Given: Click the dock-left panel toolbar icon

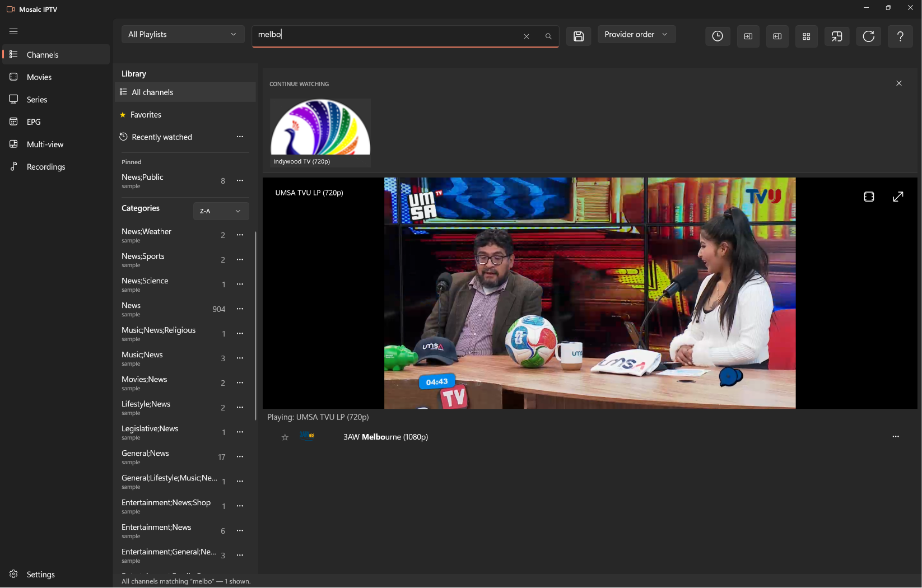Looking at the screenshot, I should (777, 36).
